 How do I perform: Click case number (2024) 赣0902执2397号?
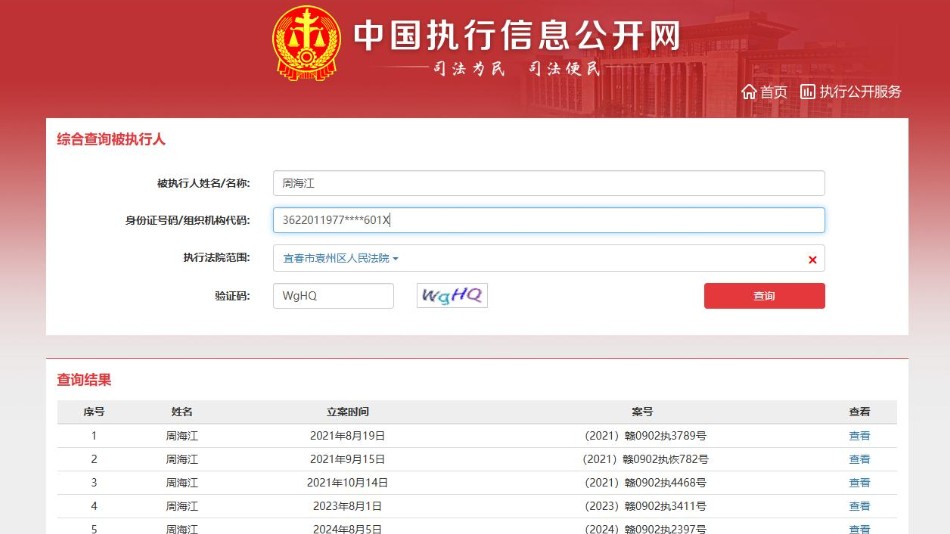pos(645,529)
